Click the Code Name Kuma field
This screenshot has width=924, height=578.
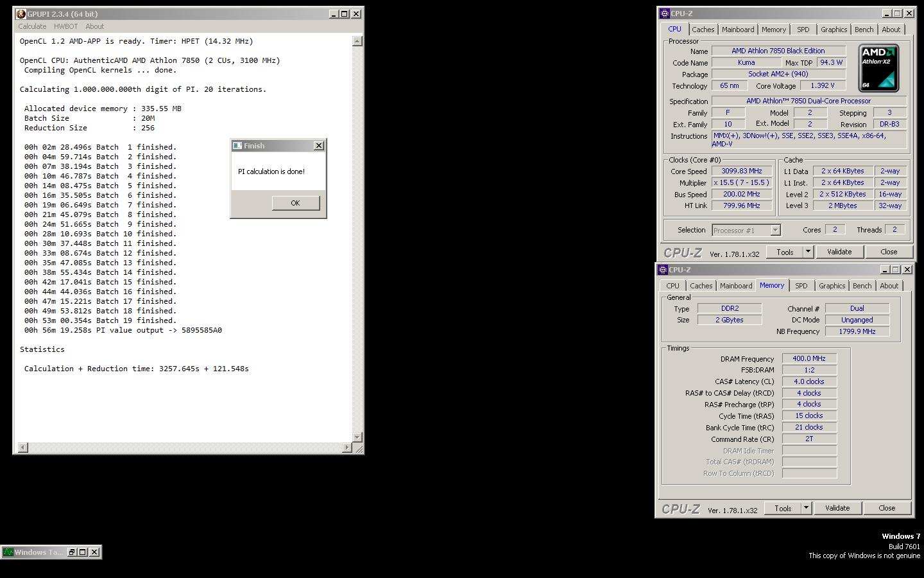click(x=746, y=62)
